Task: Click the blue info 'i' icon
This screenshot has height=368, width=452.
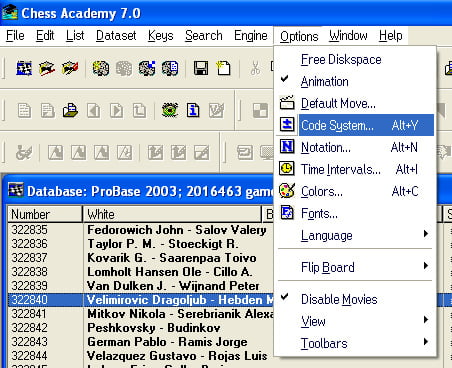Action: point(193,110)
